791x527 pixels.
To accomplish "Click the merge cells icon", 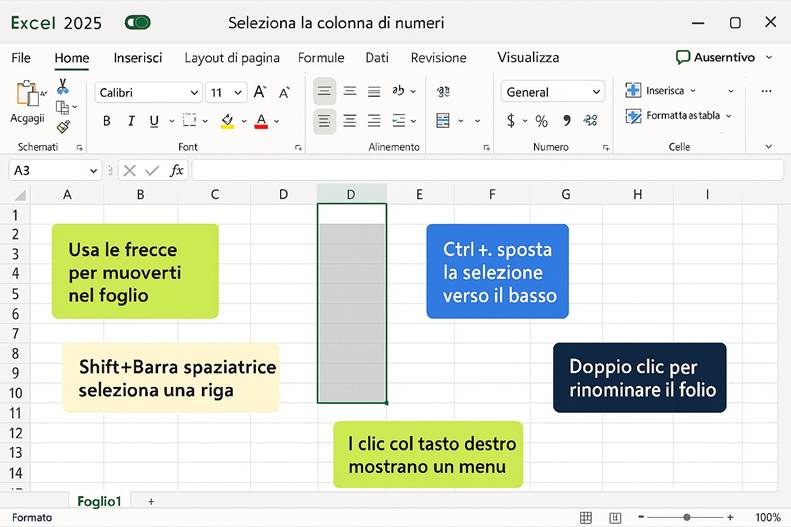I will [x=443, y=121].
